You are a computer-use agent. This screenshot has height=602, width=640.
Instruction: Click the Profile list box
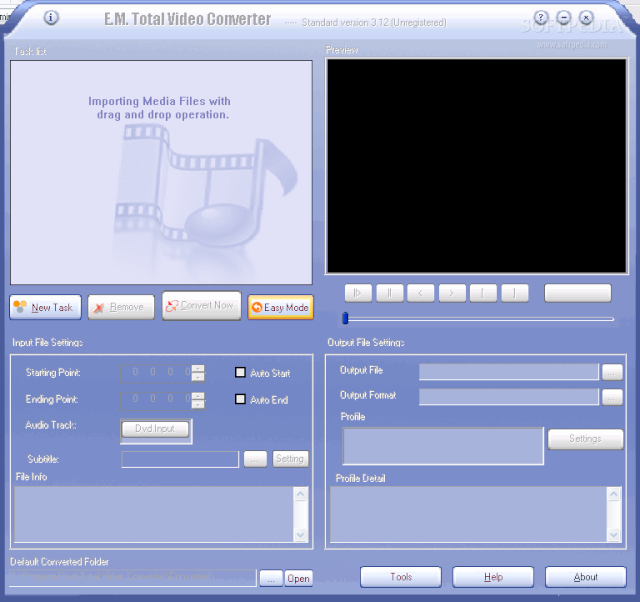click(x=443, y=446)
